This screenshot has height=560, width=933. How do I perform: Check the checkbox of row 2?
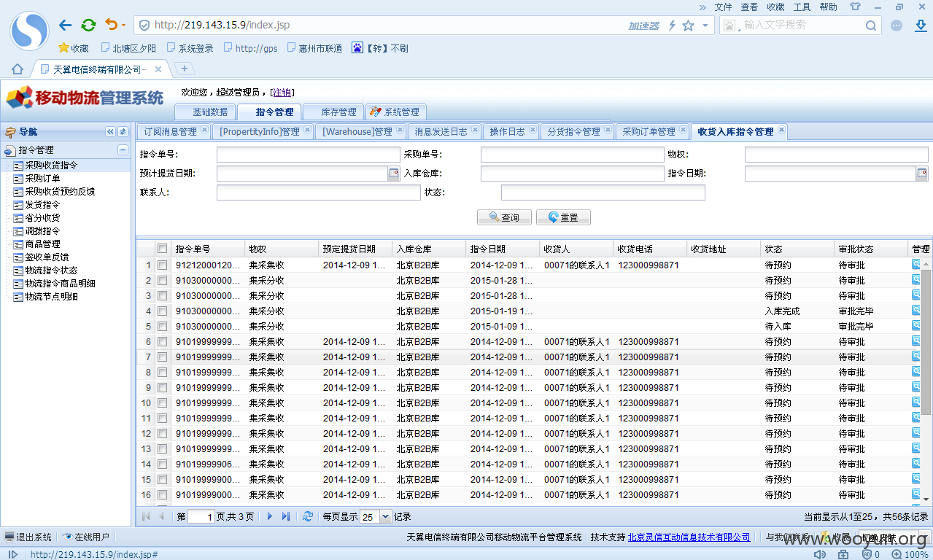click(162, 280)
